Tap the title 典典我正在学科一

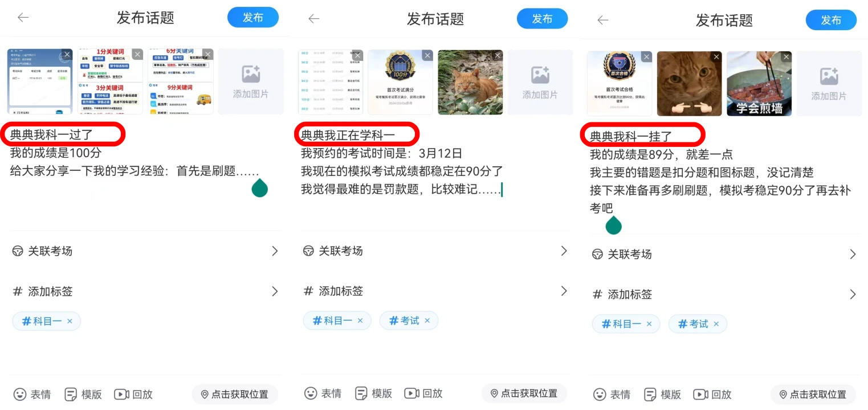pyautogui.click(x=356, y=136)
